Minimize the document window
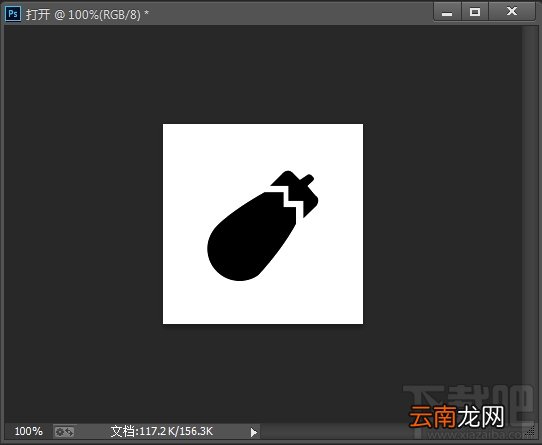542x445 pixels. tap(447, 12)
